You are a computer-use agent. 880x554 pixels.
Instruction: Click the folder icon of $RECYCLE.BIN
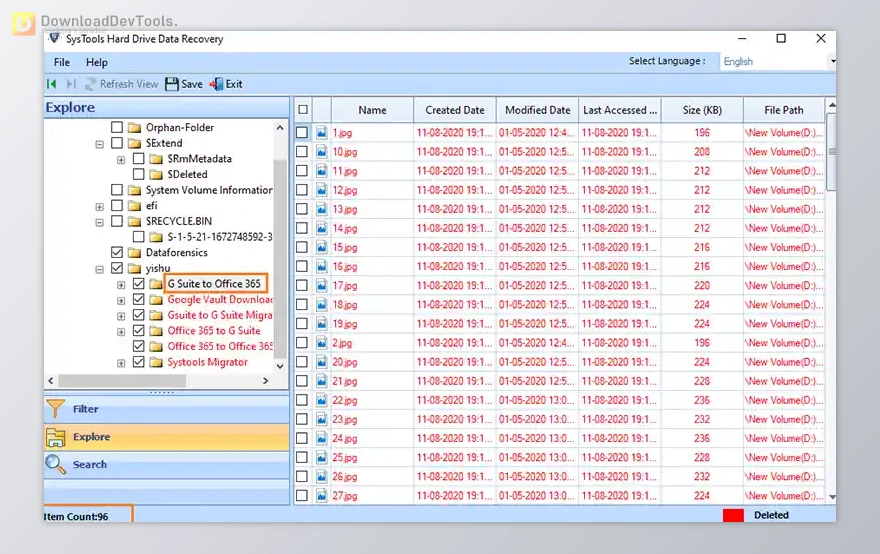click(134, 221)
